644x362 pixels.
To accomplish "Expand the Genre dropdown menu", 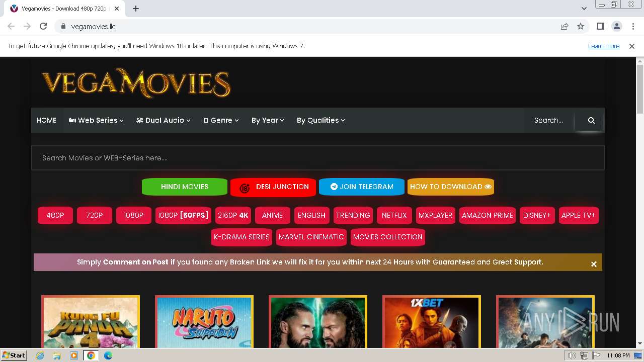I will [221, 120].
